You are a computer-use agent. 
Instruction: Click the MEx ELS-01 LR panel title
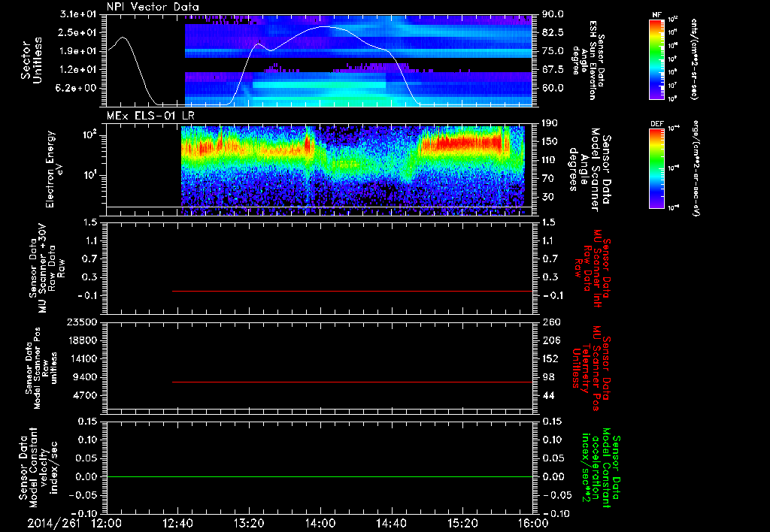(x=150, y=116)
